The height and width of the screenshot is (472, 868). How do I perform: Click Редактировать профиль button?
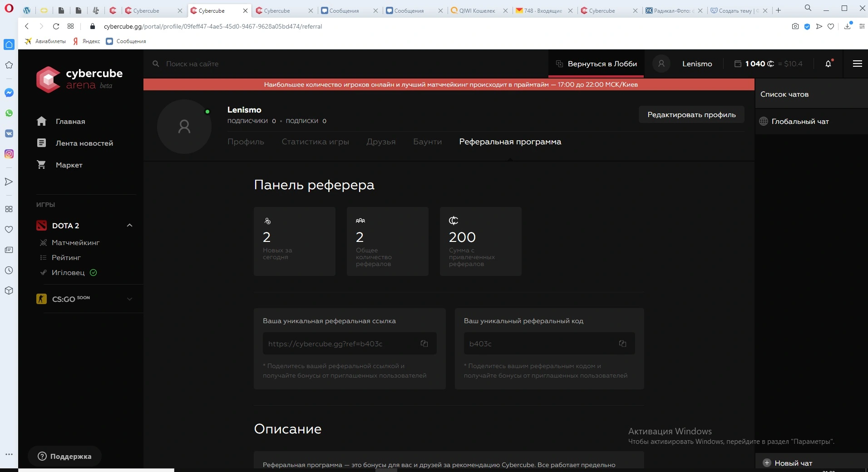[x=691, y=114]
